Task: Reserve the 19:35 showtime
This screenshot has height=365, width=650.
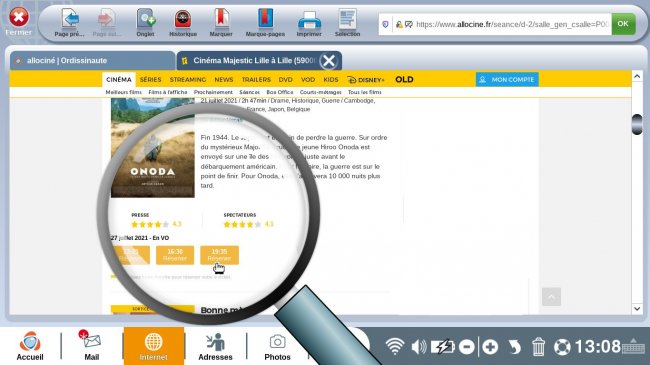Action: click(219, 255)
